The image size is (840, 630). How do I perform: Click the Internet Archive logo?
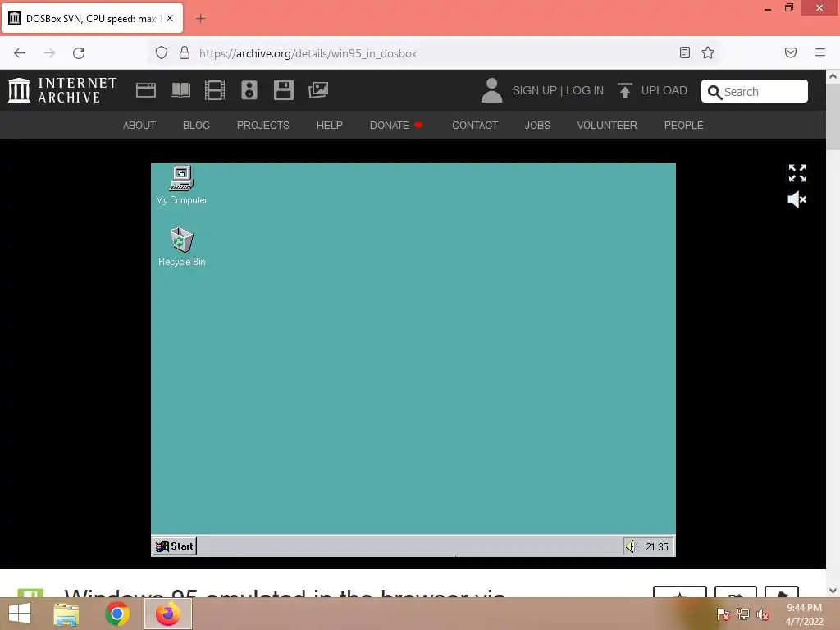pyautogui.click(x=62, y=90)
